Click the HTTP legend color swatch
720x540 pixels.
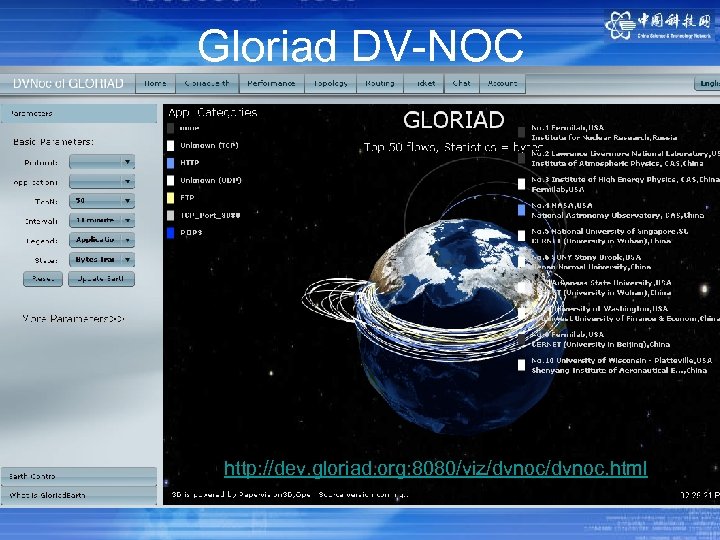pos(170,163)
